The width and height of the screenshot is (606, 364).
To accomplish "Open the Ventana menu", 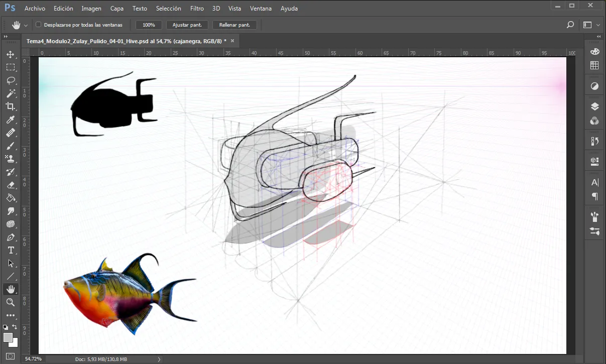I will click(261, 9).
